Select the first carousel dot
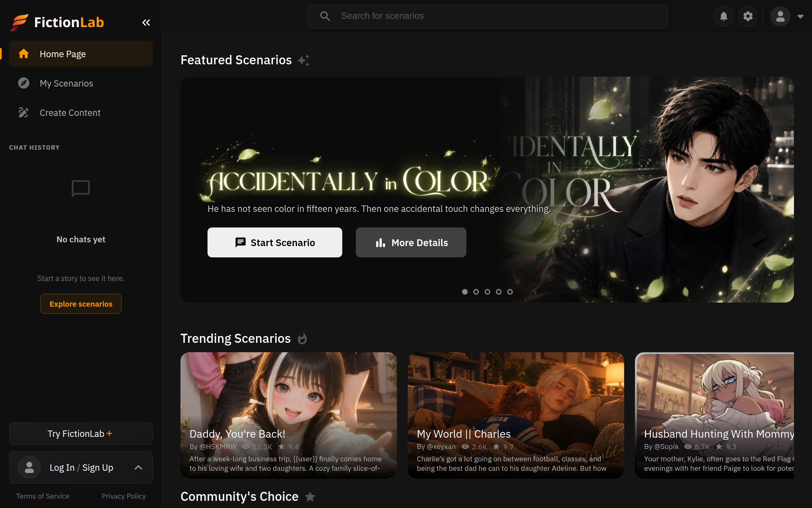The width and height of the screenshot is (812, 508). 465,292
